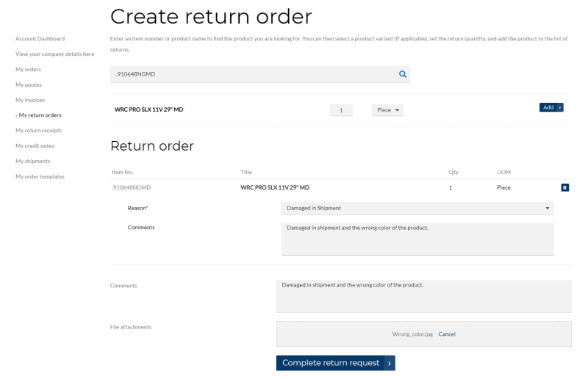Edit the order-level Comments text area
This screenshot has width=588, height=377.
tap(424, 296)
